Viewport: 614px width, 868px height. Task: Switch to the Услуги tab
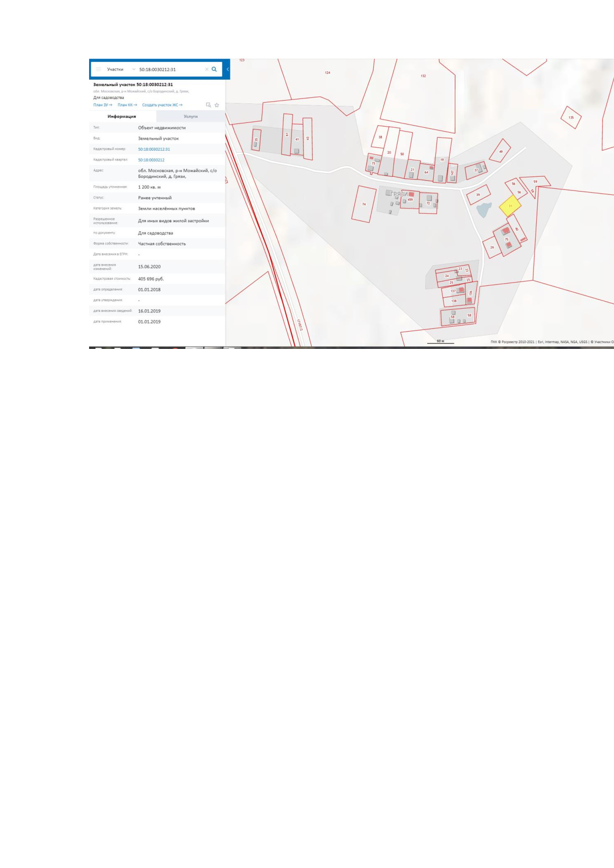(190, 117)
